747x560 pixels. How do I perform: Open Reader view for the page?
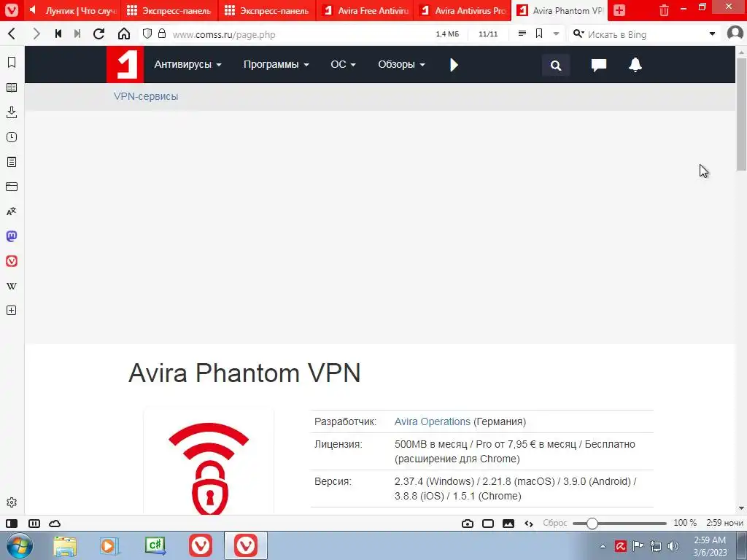click(522, 34)
